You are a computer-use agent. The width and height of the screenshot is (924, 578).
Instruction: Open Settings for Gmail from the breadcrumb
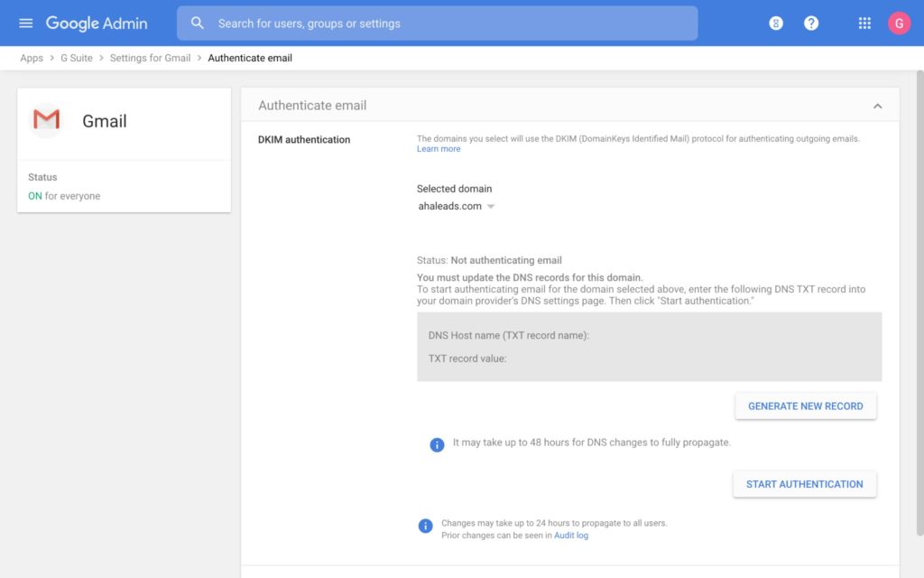click(150, 57)
